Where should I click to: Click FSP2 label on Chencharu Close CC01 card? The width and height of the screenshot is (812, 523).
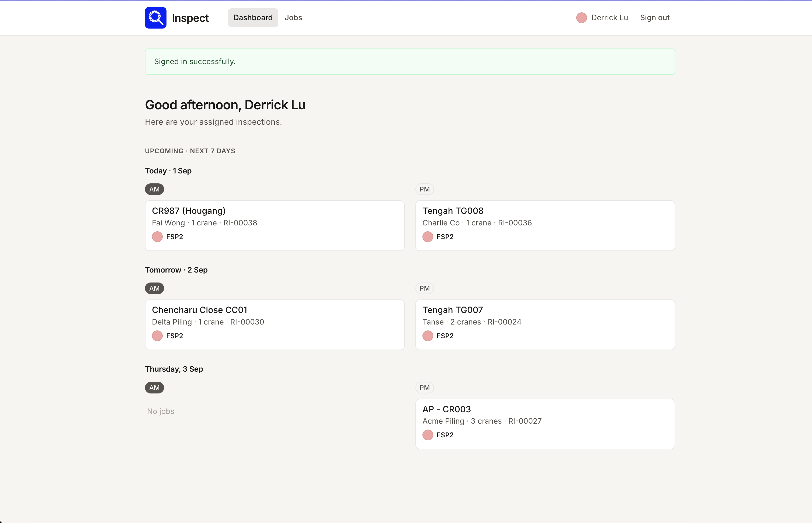tap(175, 336)
